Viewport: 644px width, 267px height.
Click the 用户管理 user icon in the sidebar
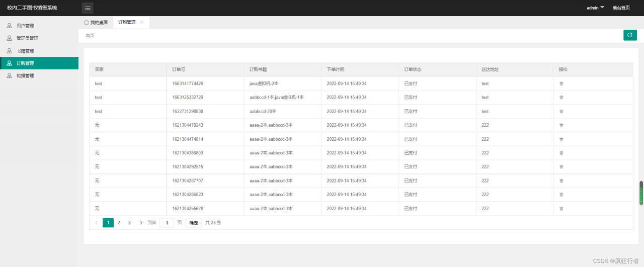click(9, 26)
